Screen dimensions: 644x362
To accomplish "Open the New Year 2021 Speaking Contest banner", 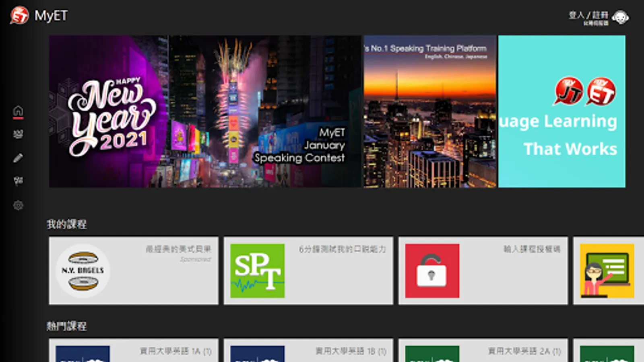I will pos(205,111).
